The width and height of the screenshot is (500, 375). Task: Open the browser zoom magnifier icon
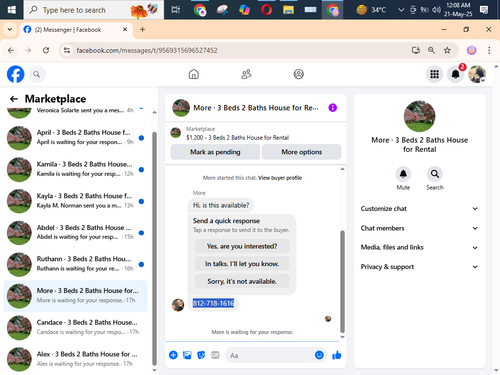point(431,50)
